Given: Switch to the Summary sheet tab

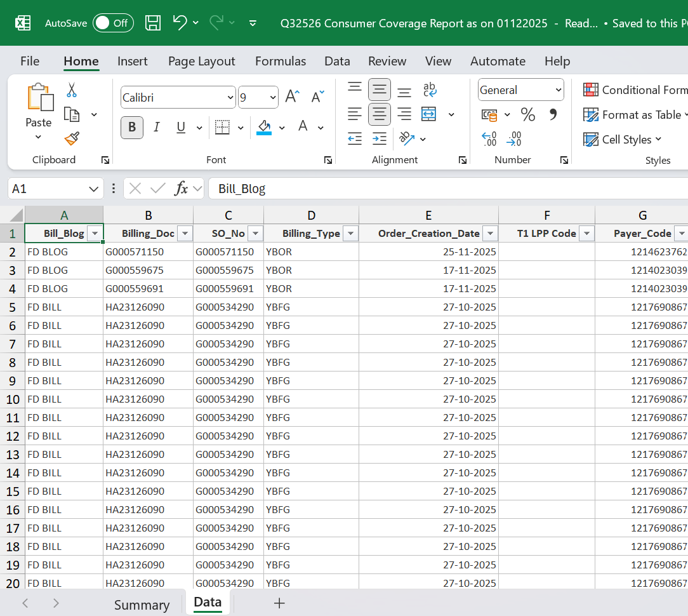Looking at the screenshot, I should [142, 605].
